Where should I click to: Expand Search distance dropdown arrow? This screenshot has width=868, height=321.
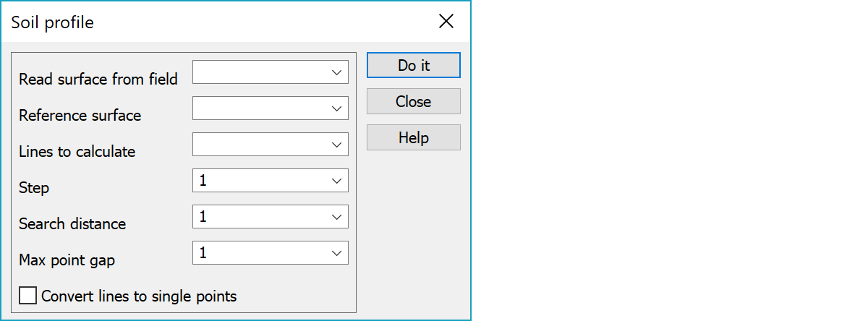point(336,217)
